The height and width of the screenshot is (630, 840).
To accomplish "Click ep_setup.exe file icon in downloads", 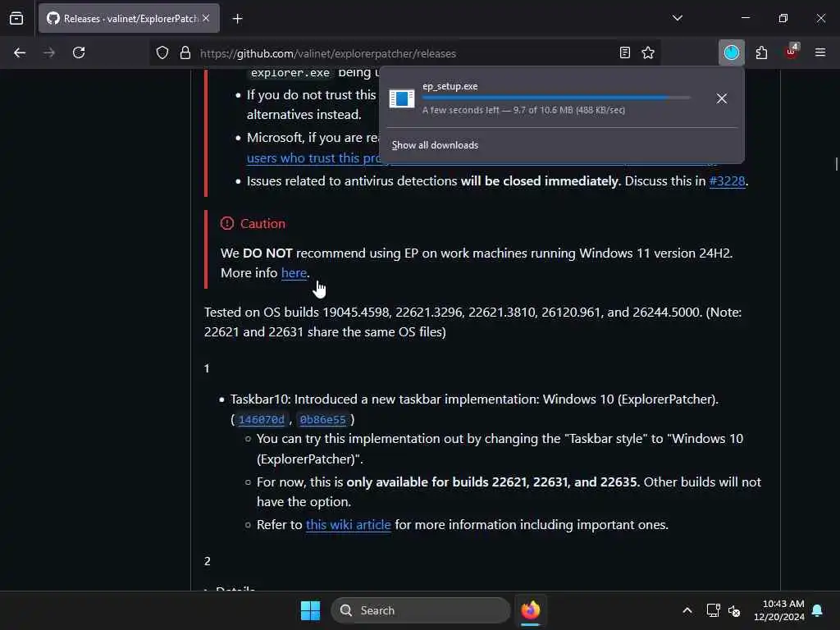I will pyautogui.click(x=402, y=98).
